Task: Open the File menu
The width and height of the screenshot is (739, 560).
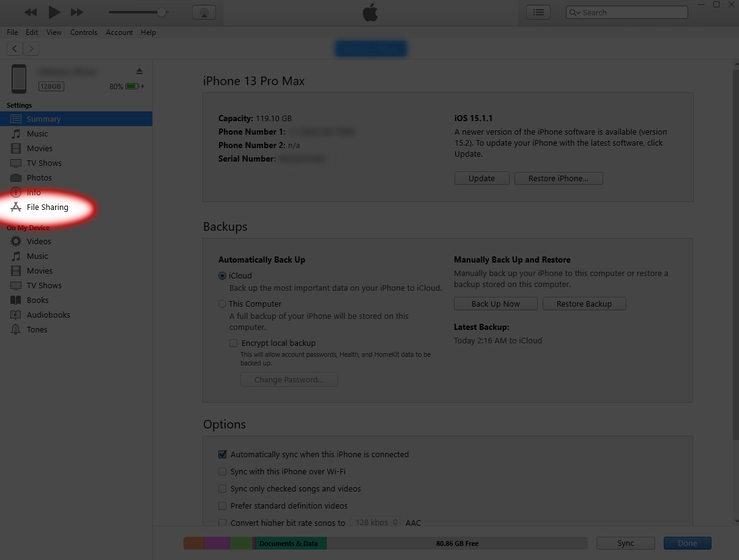Action: click(12, 32)
